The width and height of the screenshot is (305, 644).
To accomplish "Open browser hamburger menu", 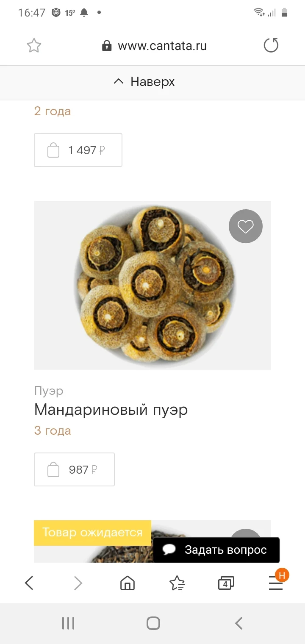I will pos(276,584).
